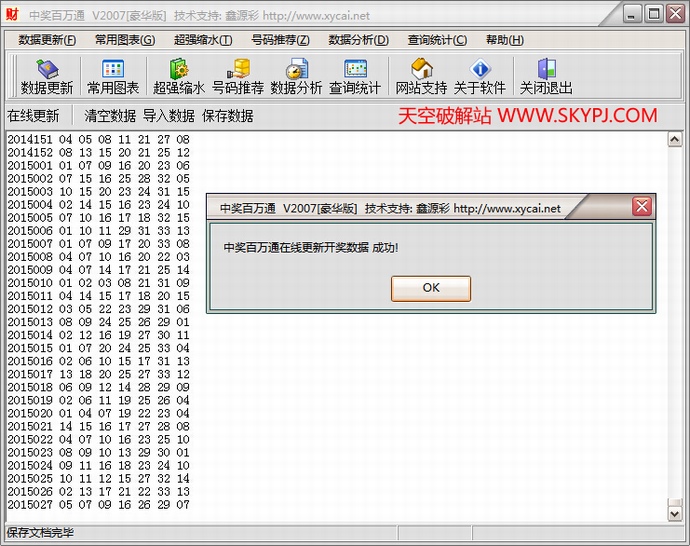Click the scrollbar up arrow in data list
Screen dimensions: 690x546
tap(675, 140)
